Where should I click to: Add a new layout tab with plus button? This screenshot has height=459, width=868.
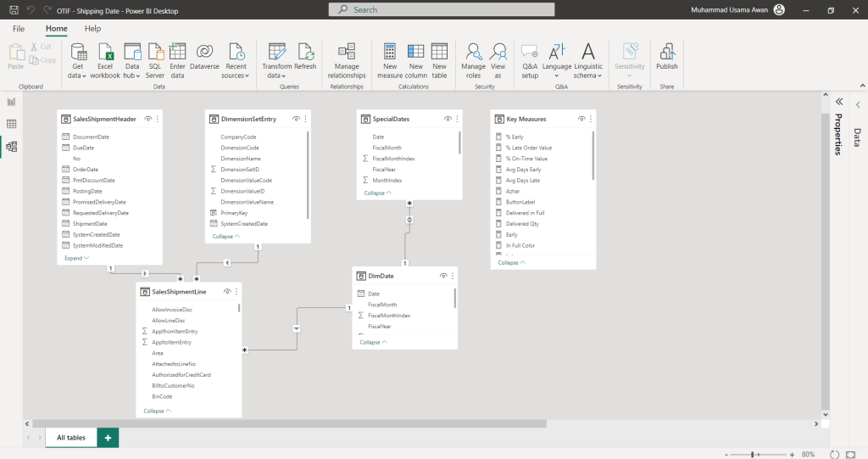click(108, 438)
